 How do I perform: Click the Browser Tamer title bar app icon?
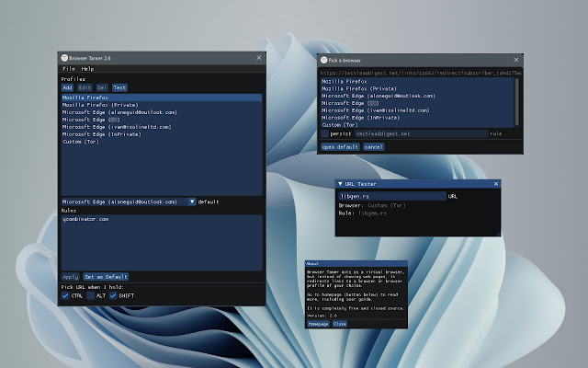64,58
